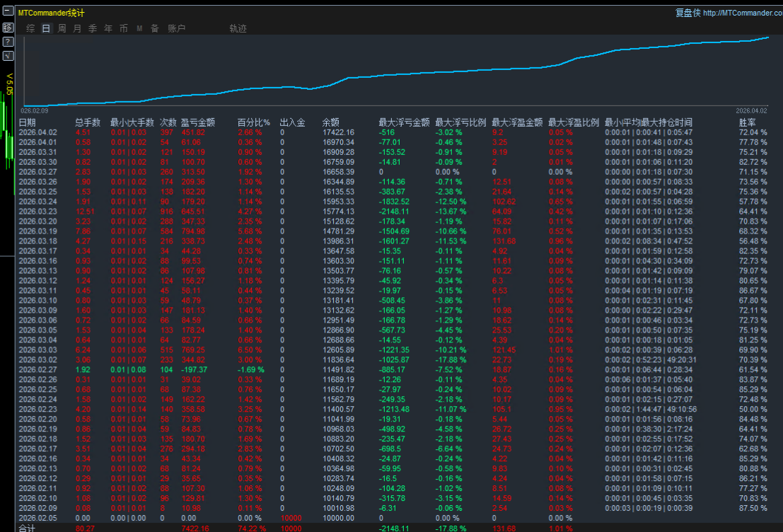This screenshot has width=783, height=532.
Task: Click the 胜率 win rate column header
Action: pyautogui.click(x=748, y=122)
